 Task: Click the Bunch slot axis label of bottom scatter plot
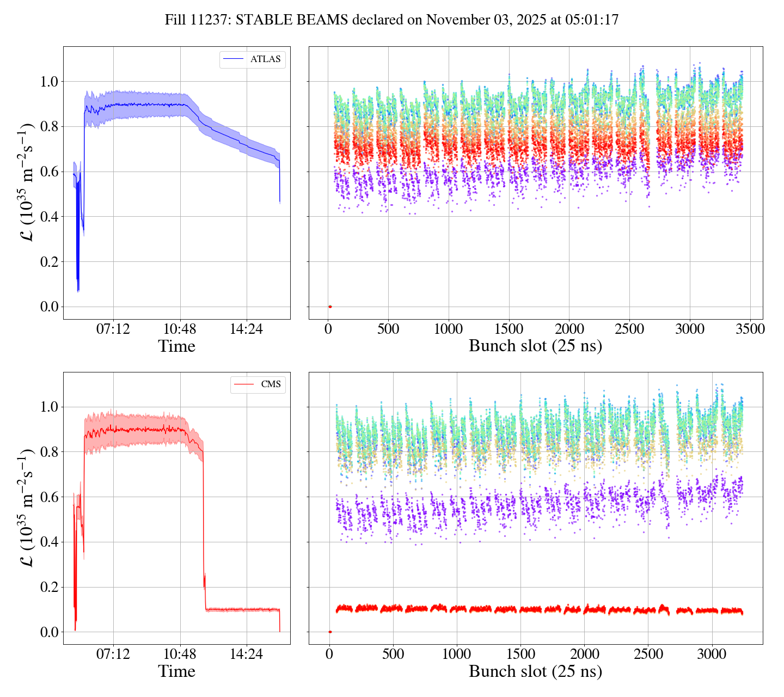click(x=535, y=671)
